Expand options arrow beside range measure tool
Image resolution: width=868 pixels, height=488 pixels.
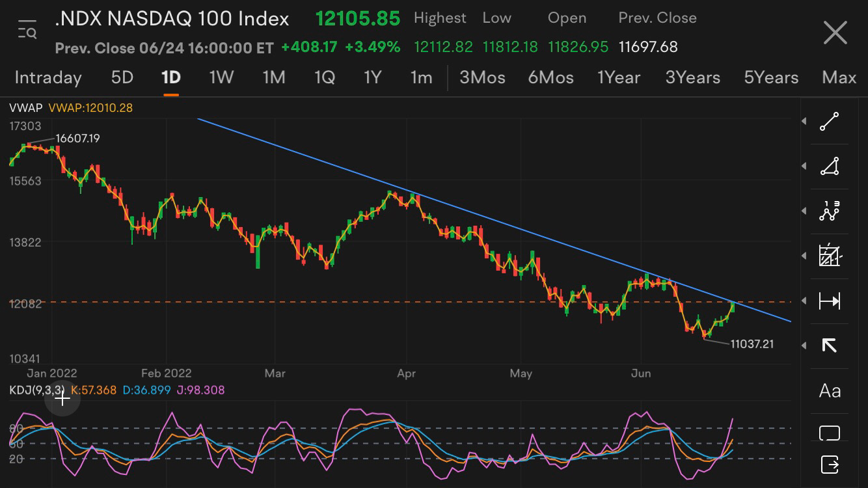pyautogui.click(x=805, y=301)
